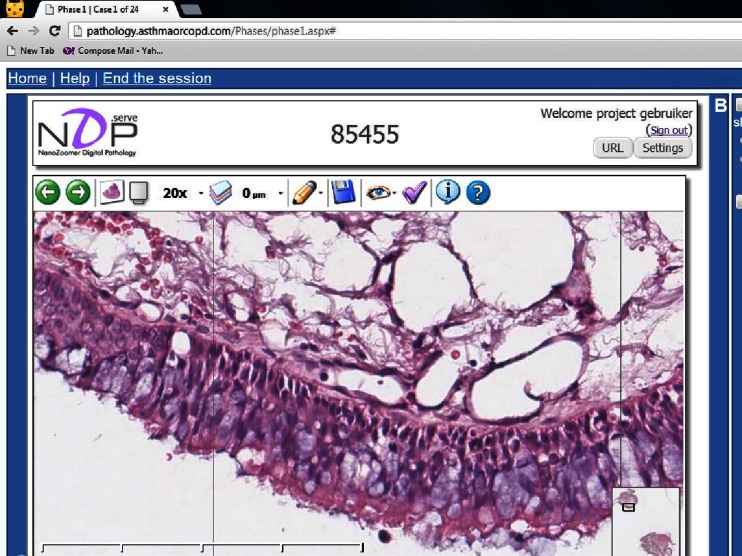Click the End the session link
742x556 pixels.
157,78
